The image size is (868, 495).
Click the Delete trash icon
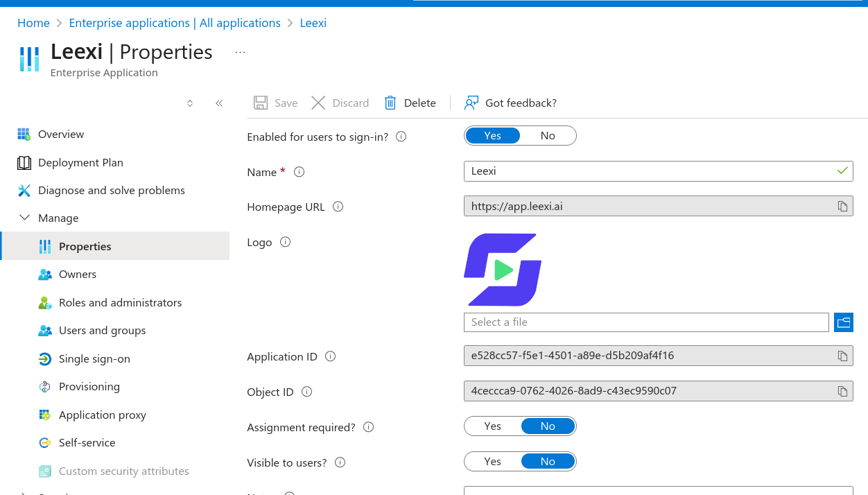coord(390,103)
